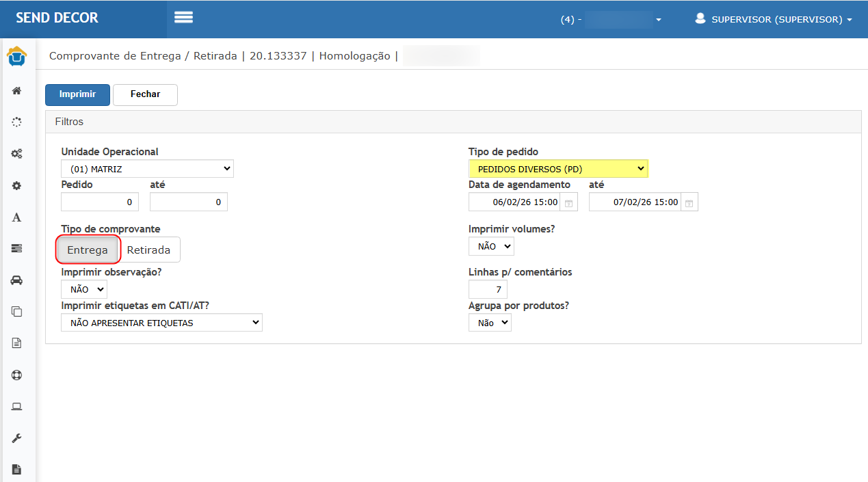The image size is (868, 482).
Task: Select the Entrega comprovante type
Action: pos(88,250)
